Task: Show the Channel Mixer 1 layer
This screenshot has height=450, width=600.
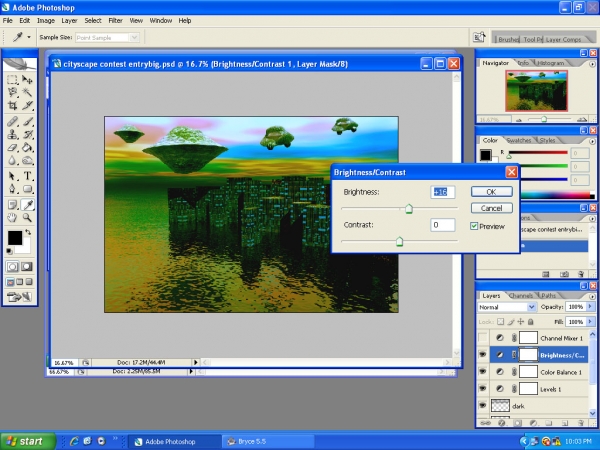Action: tap(483, 338)
